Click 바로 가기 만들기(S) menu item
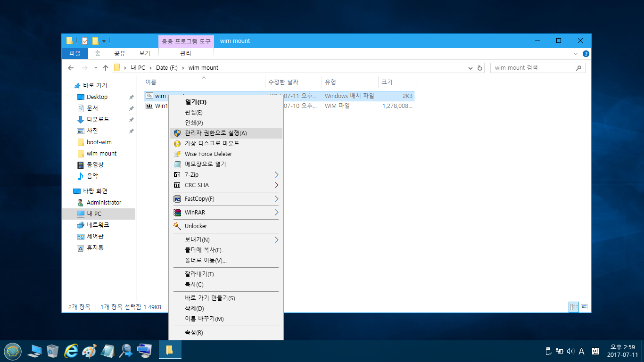 (226, 298)
